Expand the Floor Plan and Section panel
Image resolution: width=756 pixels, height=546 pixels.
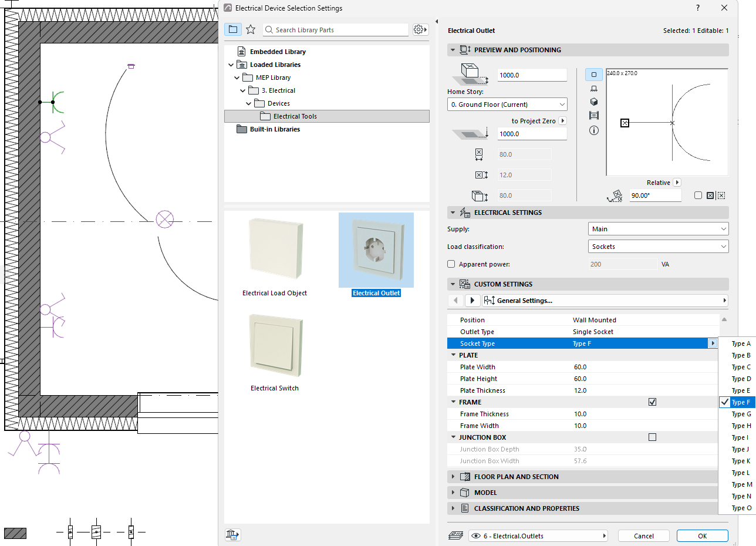pos(453,477)
